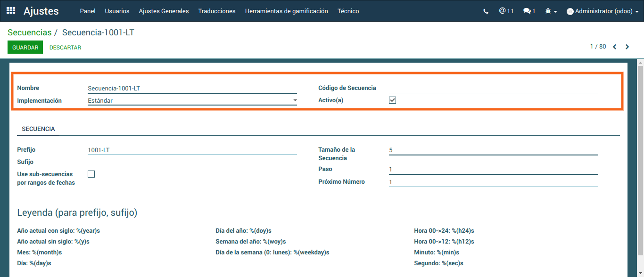Open the chat conversations icon
The height and width of the screenshot is (277, 644).
pyautogui.click(x=529, y=11)
